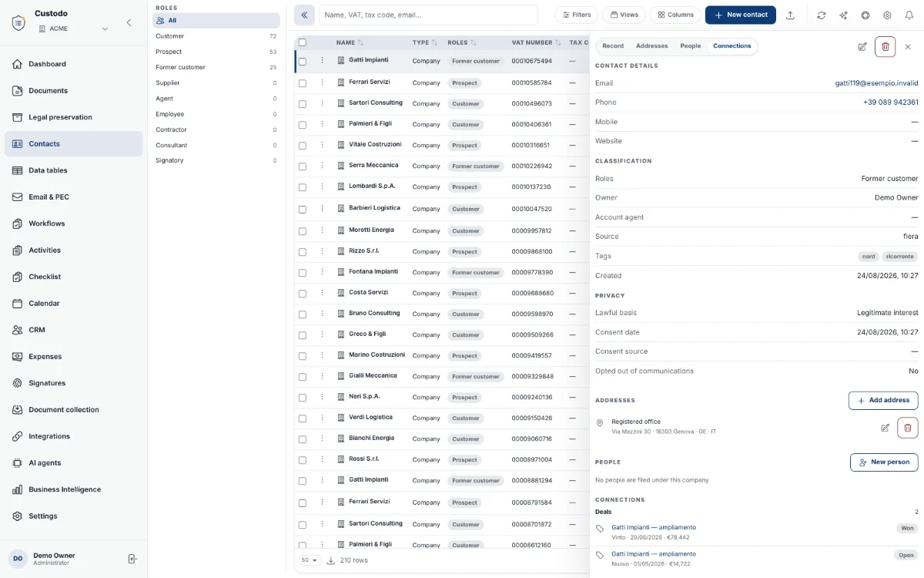This screenshot has width=924, height=578.
Task: Open Document collection section
Action: [74, 410]
